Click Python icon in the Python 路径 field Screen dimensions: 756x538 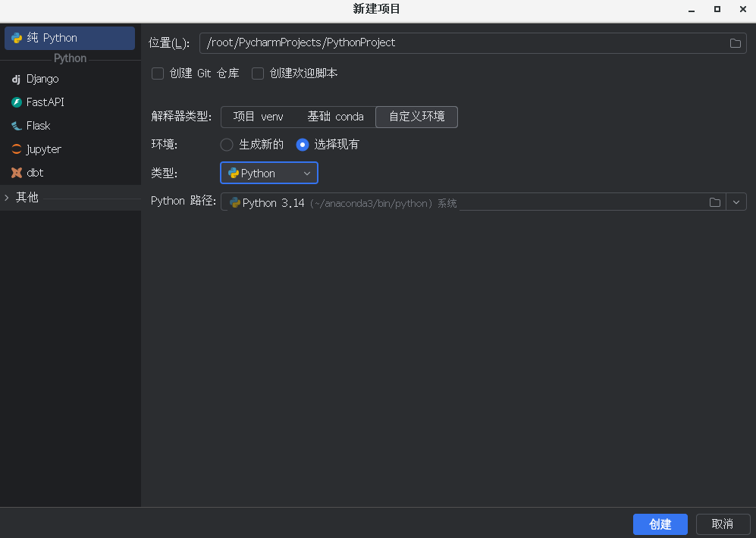coord(235,203)
